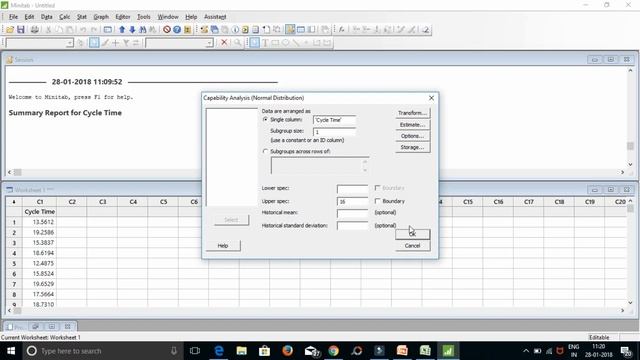Click the Current Data Window toolbar icon
Image resolution: width=640 pixels, height=360 pixels.
coord(301,29)
